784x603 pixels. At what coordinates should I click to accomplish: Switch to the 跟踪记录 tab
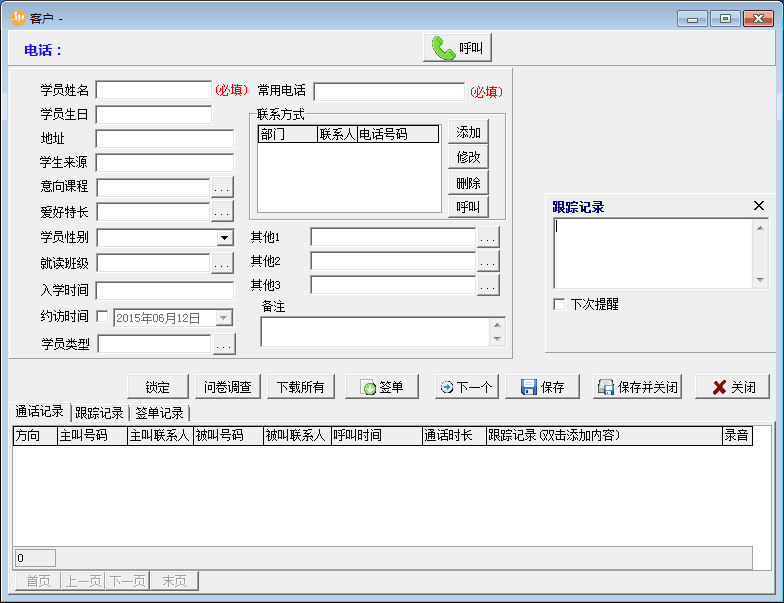click(x=99, y=412)
